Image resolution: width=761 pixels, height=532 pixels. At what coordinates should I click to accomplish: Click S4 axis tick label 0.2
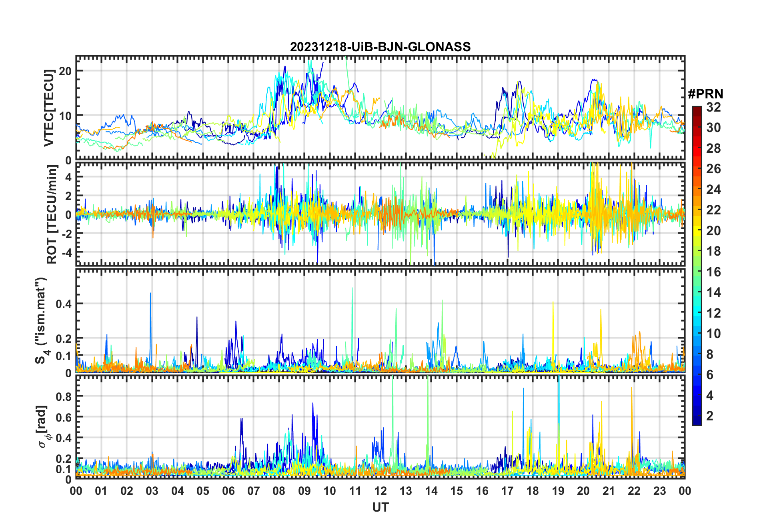click(64, 339)
